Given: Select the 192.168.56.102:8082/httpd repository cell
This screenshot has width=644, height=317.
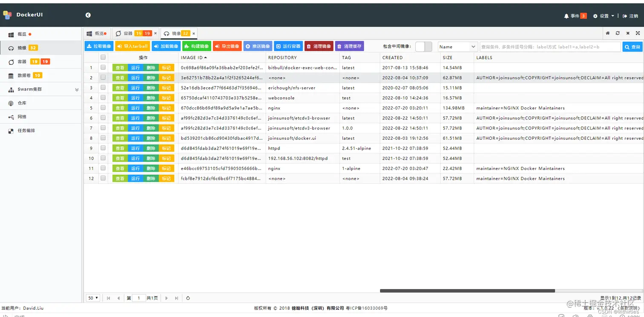Looking at the screenshot, I should [302, 158].
